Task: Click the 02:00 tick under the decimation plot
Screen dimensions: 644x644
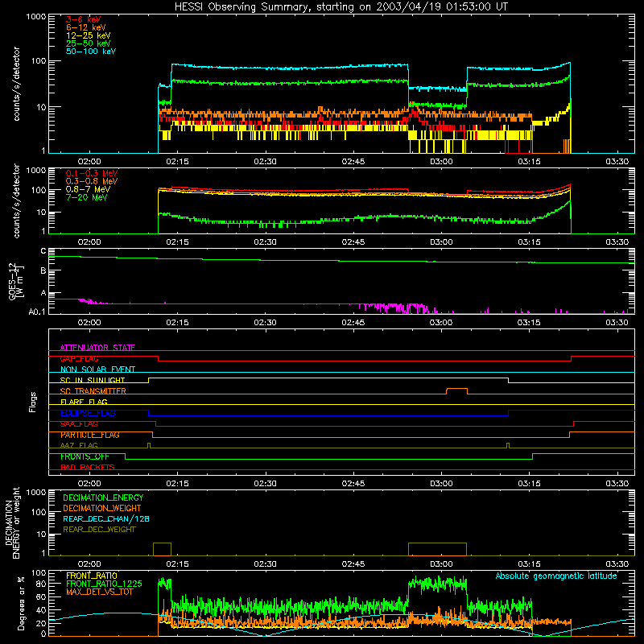Action: tap(89, 564)
